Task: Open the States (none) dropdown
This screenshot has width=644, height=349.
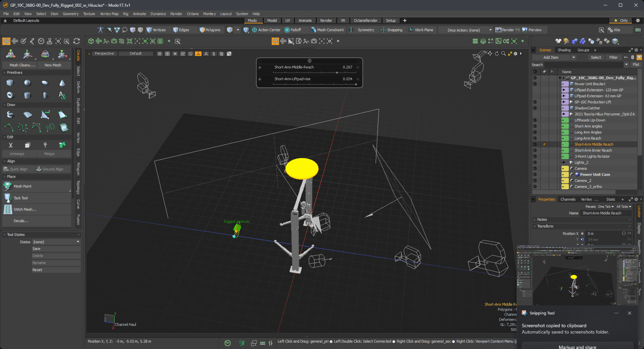Action: tap(56, 242)
